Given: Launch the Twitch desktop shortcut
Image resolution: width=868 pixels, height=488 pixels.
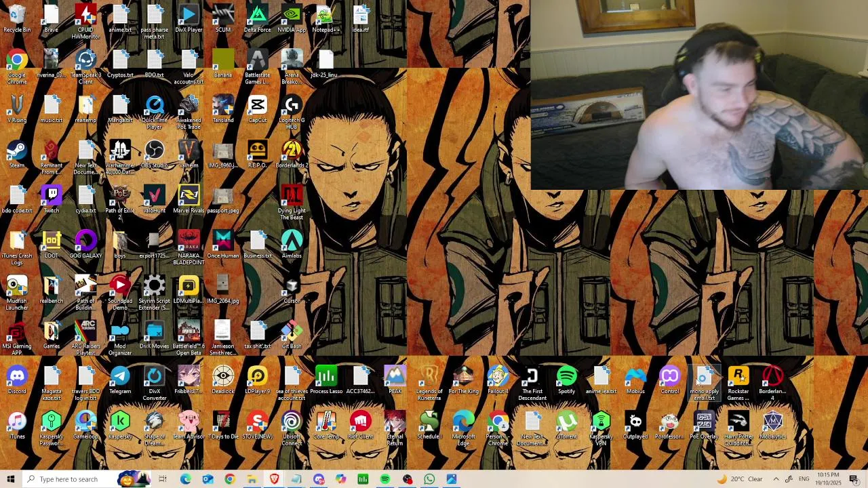Looking at the screenshot, I should pyautogui.click(x=52, y=199).
